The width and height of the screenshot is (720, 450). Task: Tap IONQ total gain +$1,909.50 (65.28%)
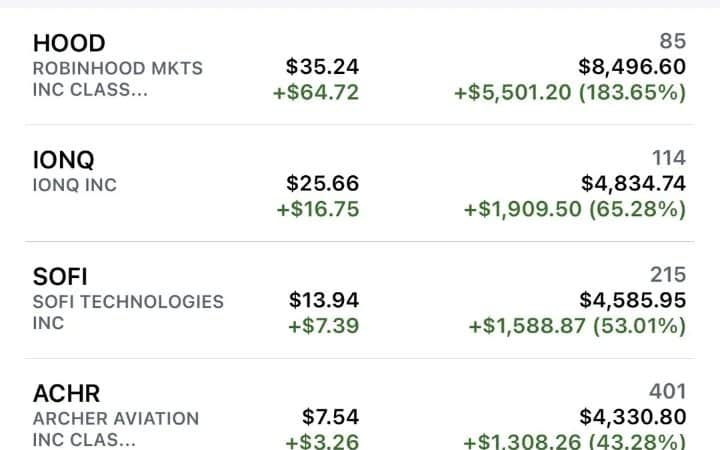(575, 209)
